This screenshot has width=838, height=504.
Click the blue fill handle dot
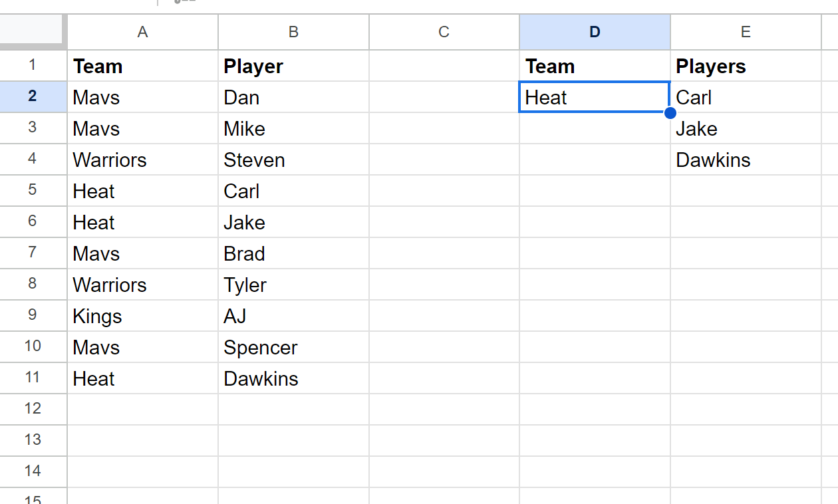(x=670, y=112)
